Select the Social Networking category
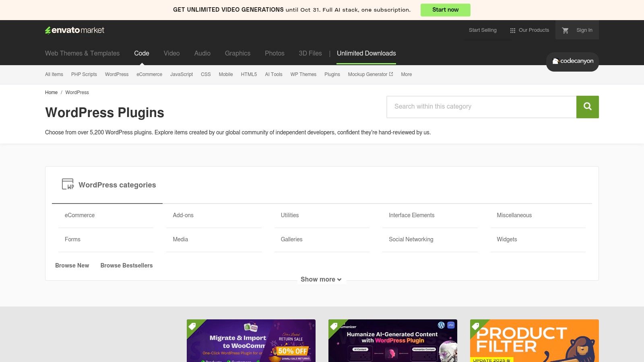The width and height of the screenshot is (644, 362). click(x=411, y=239)
